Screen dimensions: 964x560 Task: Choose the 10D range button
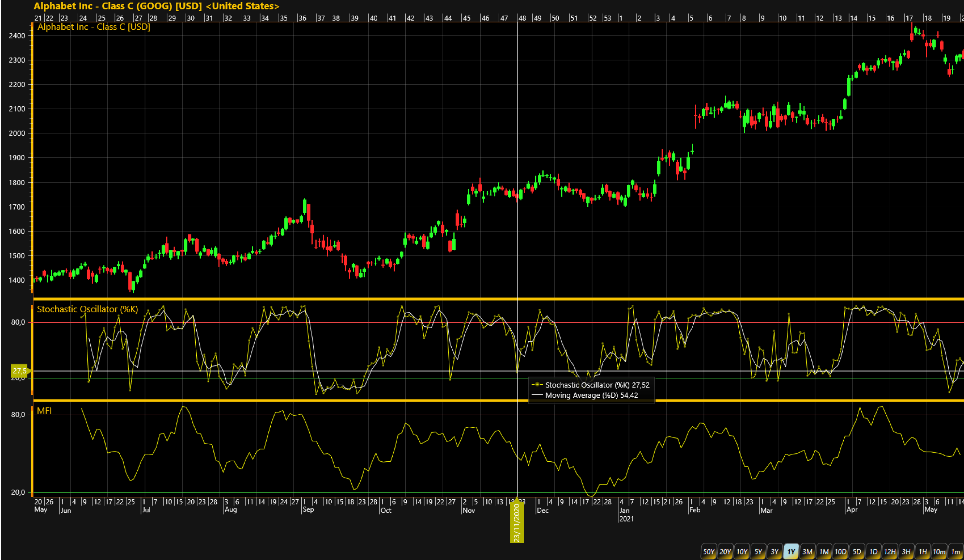tap(840, 552)
